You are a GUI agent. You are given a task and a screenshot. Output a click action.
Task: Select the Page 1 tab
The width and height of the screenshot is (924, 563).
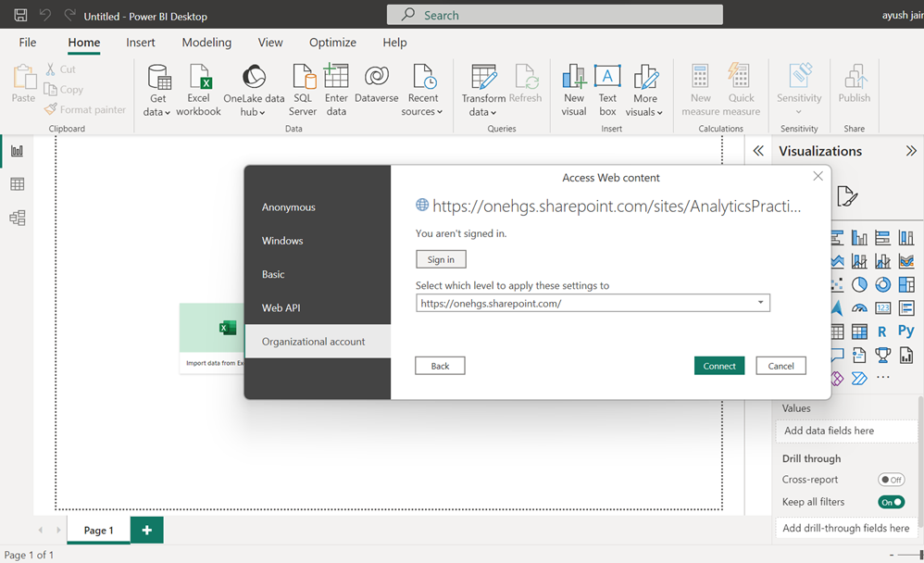[98, 530]
